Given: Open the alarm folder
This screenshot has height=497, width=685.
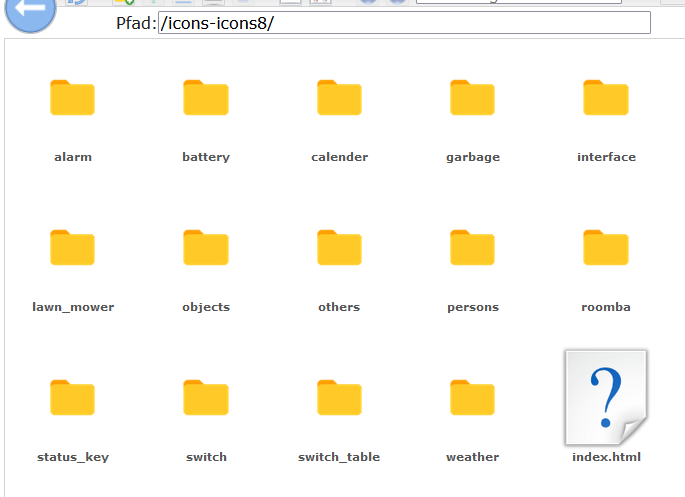Looking at the screenshot, I should coord(72,98).
